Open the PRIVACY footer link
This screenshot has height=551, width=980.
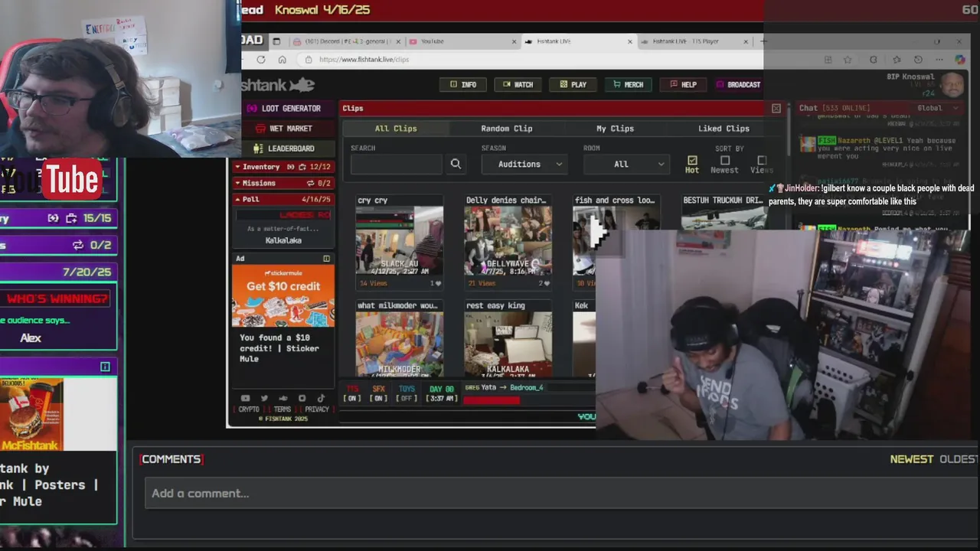point(317,409)
